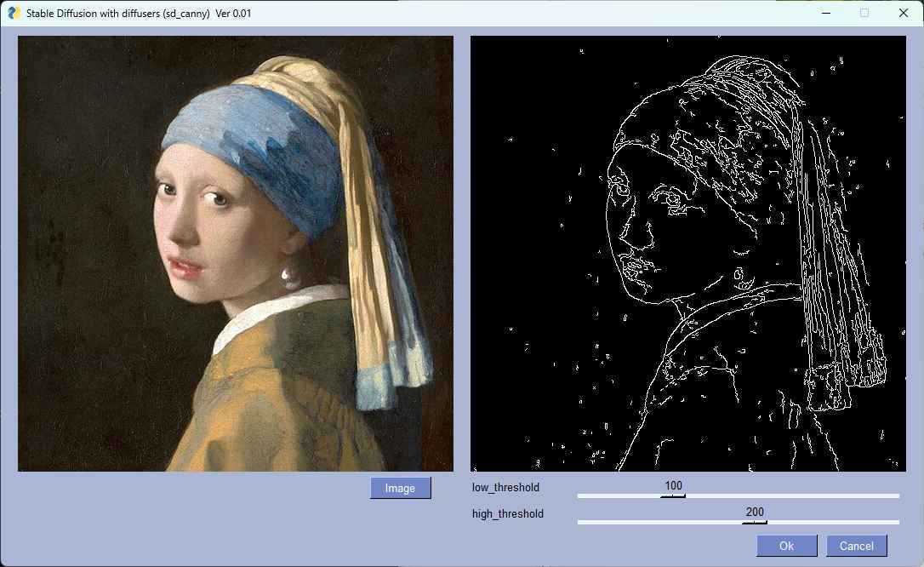The height and width of the screenshot is (567, 924).
Task: Click the low_threshold value 100
Action: point(673,486)
